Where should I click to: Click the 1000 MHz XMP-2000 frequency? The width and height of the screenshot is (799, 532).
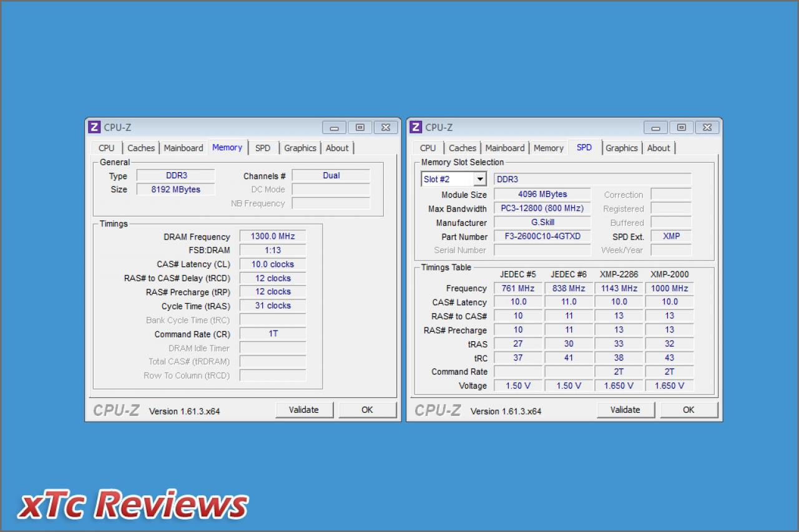(670, 288)
